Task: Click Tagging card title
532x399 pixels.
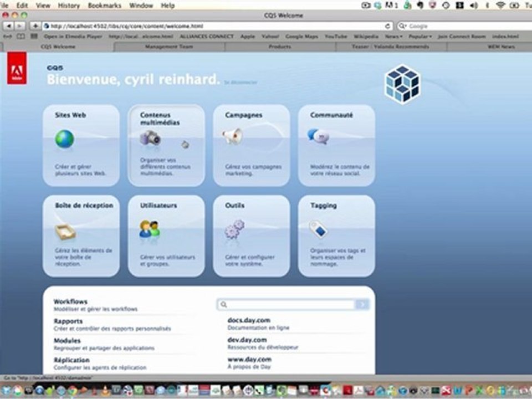Action: point(323,205)
